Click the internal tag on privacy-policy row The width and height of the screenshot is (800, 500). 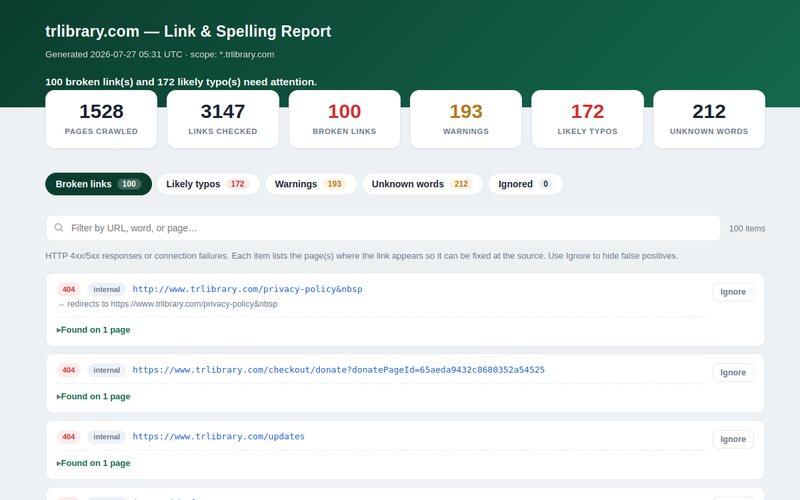pos(107,289)
